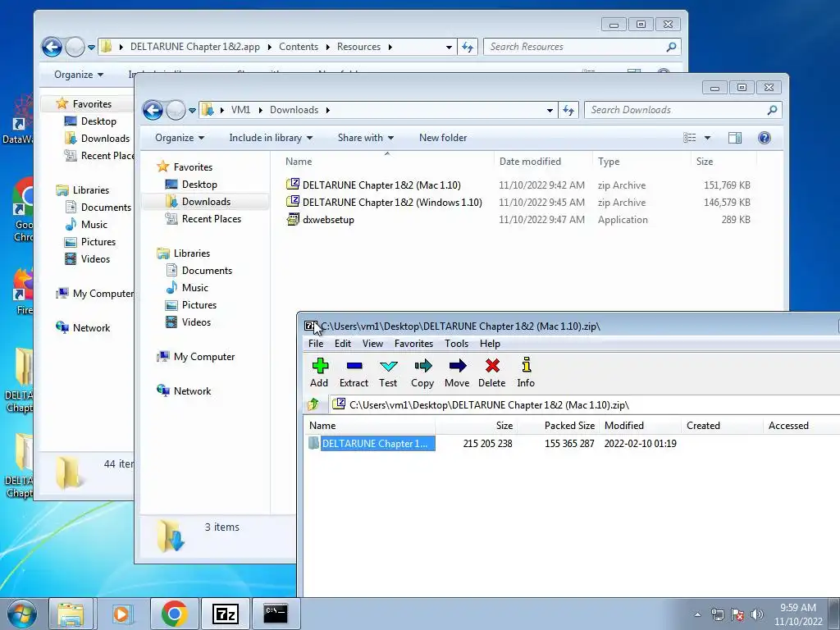Launch Windows Media Player from taskbar

tap(121, 614)
